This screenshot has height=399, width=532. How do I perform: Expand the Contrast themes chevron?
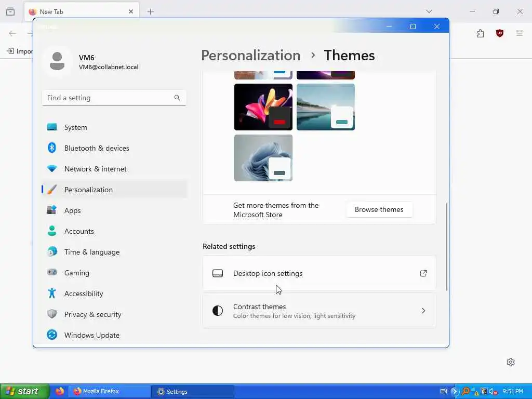(x=423, y=311)
